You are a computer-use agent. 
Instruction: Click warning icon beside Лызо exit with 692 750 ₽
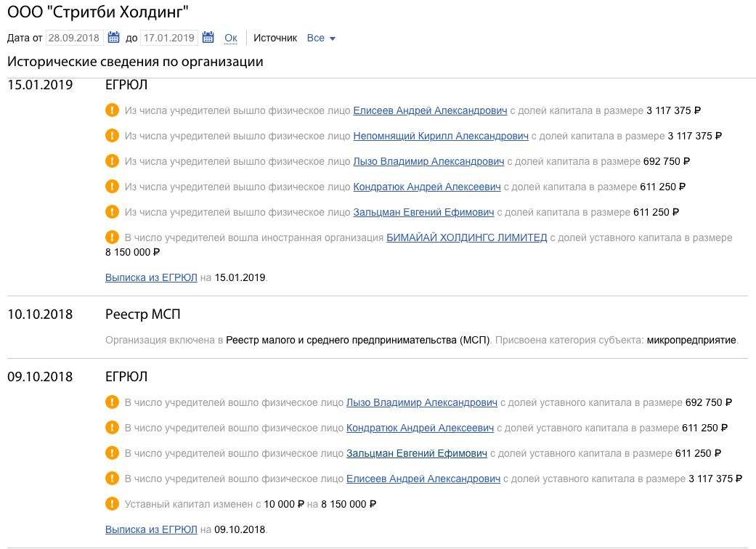(x=112, y=161)
